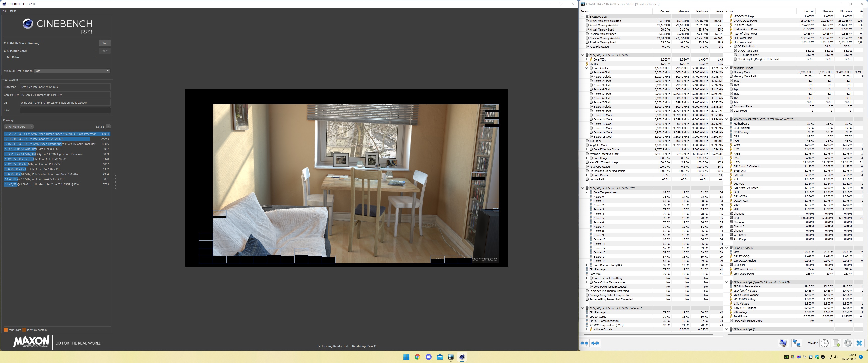
Task: Open the Cinebench Help menu
Action: pyautogui.click(x=13, y=11)
